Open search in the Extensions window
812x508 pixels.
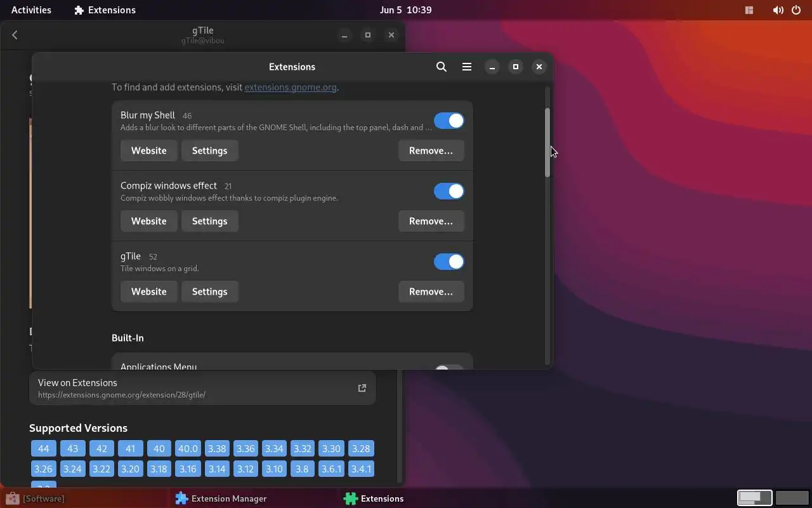[x=442, y=67]
